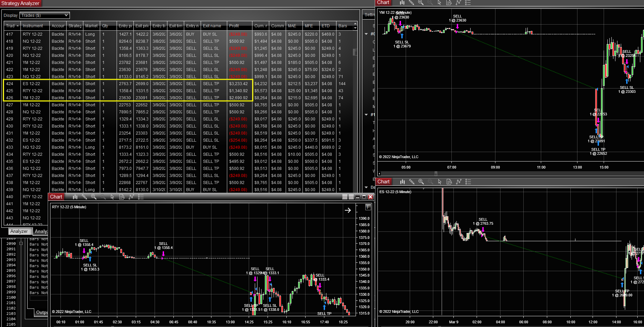Screen dimensions: 644x327
Task: Open drawing tools in RTY chart window
Action: click(84, 197)
